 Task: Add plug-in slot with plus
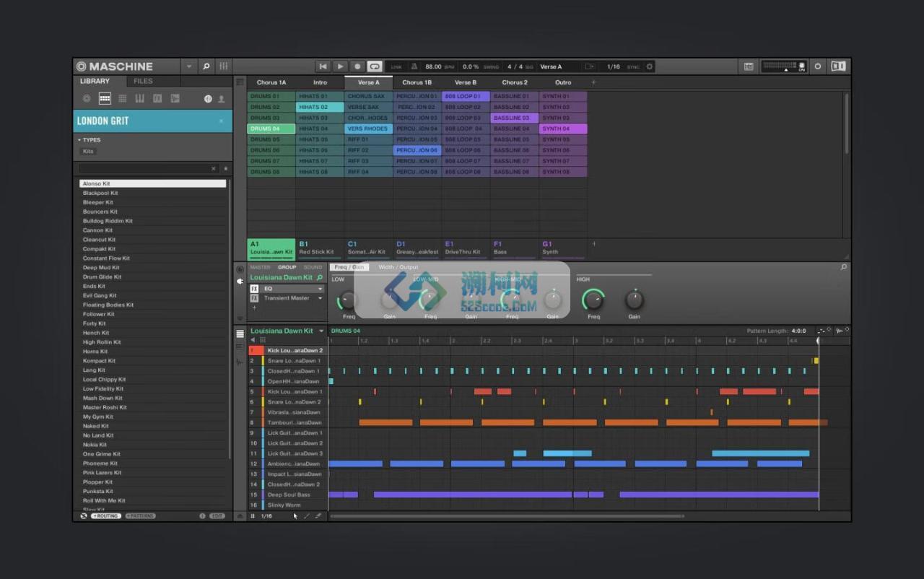point(254,308)
